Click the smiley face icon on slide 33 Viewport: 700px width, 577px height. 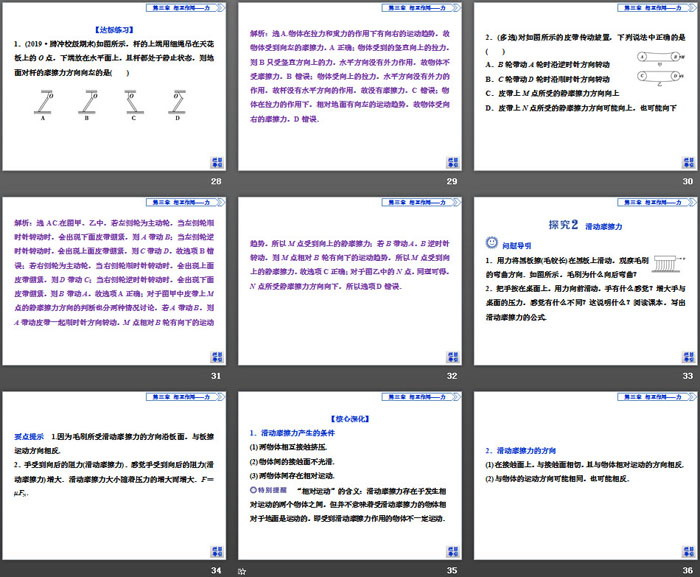click(490, 242)
